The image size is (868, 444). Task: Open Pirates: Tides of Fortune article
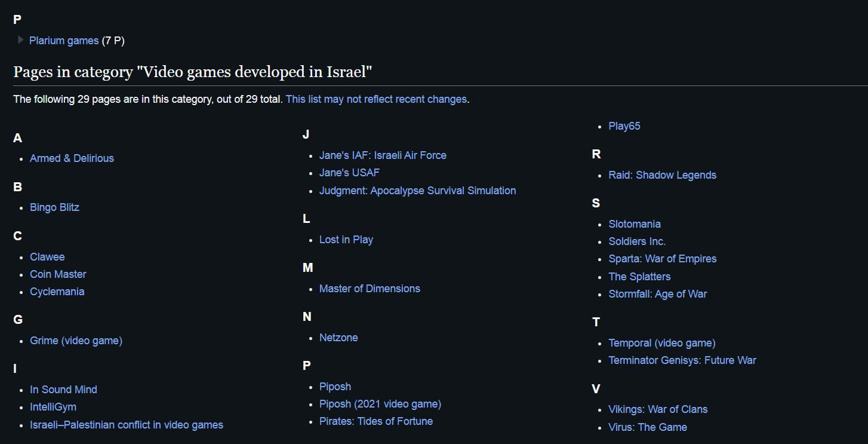click(x=376, y=421)
